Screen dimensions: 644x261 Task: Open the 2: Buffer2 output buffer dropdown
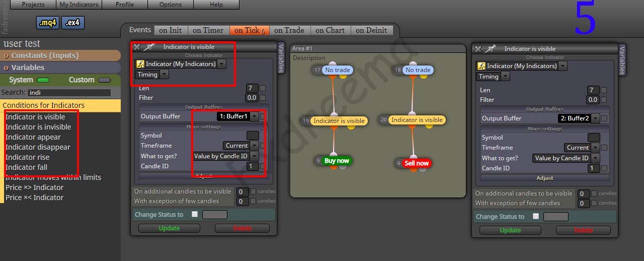[596, 118]
